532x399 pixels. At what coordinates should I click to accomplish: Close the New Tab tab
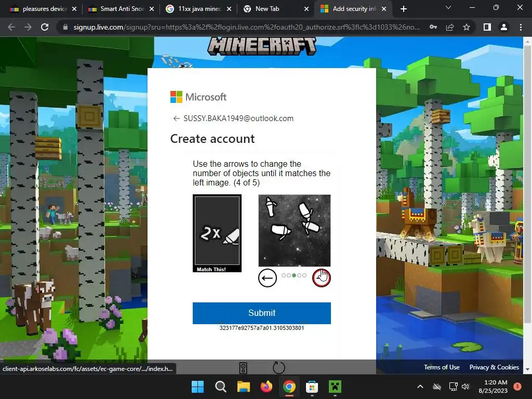307,9
